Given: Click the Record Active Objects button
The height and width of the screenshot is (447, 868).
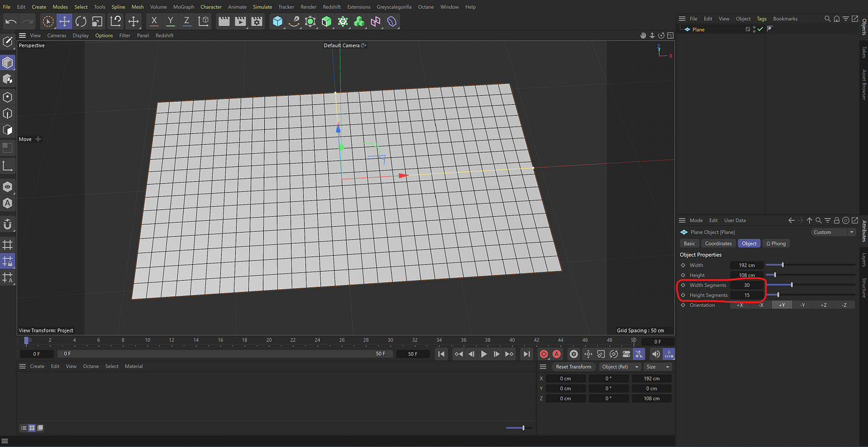Looking at the screenshot, I should [x=544, y=354].
